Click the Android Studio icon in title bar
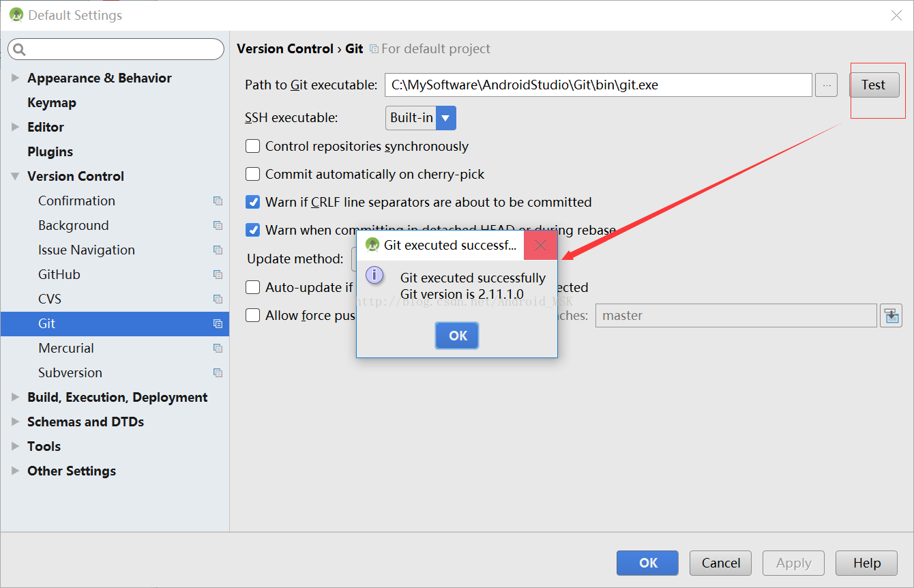The image size is (914, 588). [16, 14]
